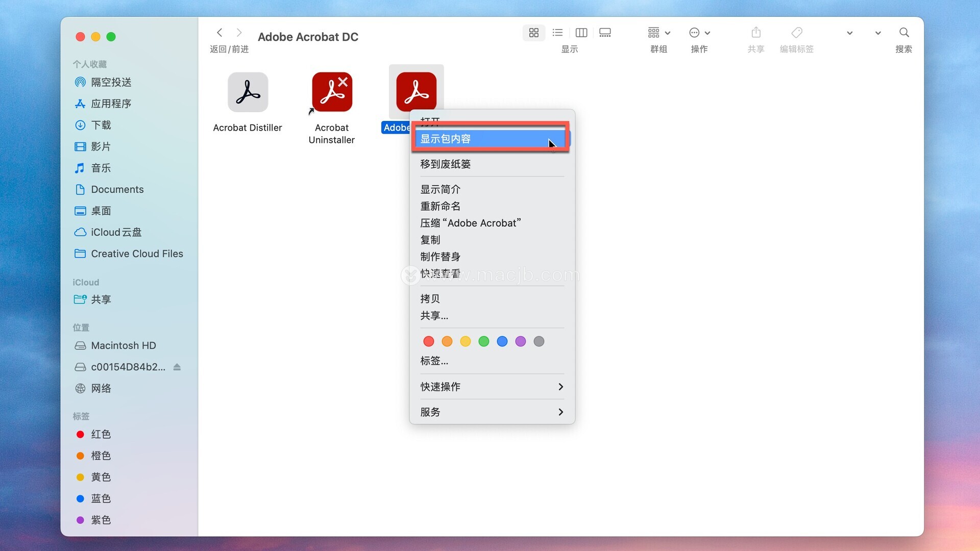Choose Compress "Adobe Acrobat" option
The width and height of the screenshot is (980, 551).
(x=470, y=223)
